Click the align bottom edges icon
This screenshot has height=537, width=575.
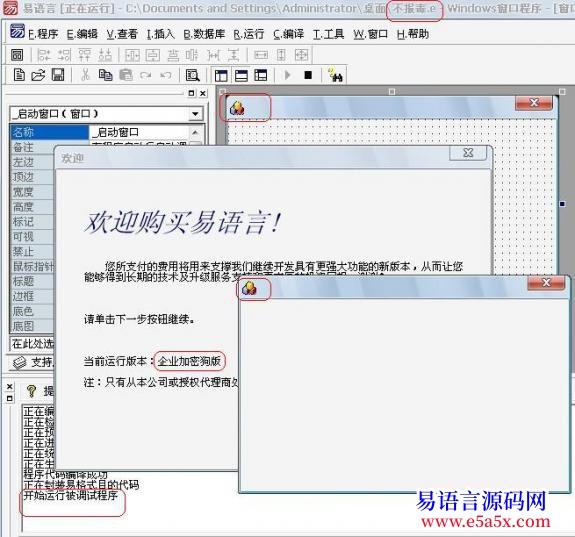[x=105, y=55]
